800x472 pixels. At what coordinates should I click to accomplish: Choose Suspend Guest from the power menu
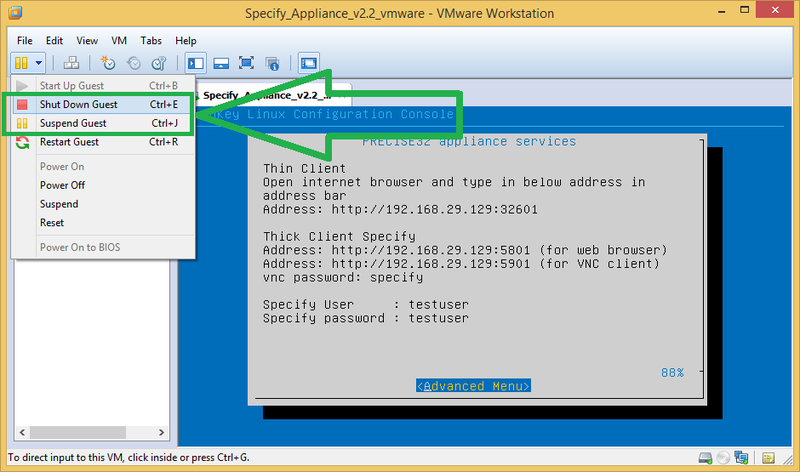pos(103,123)
